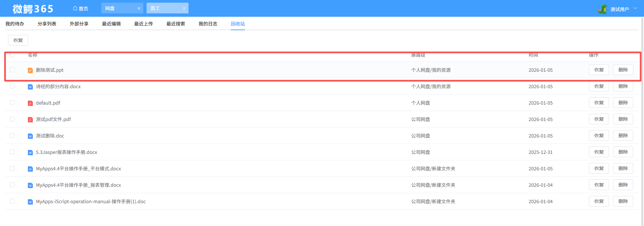Screen dimensions: 644x226
Task: Click the 原路径 column header
Action: [x=418, y=55]
